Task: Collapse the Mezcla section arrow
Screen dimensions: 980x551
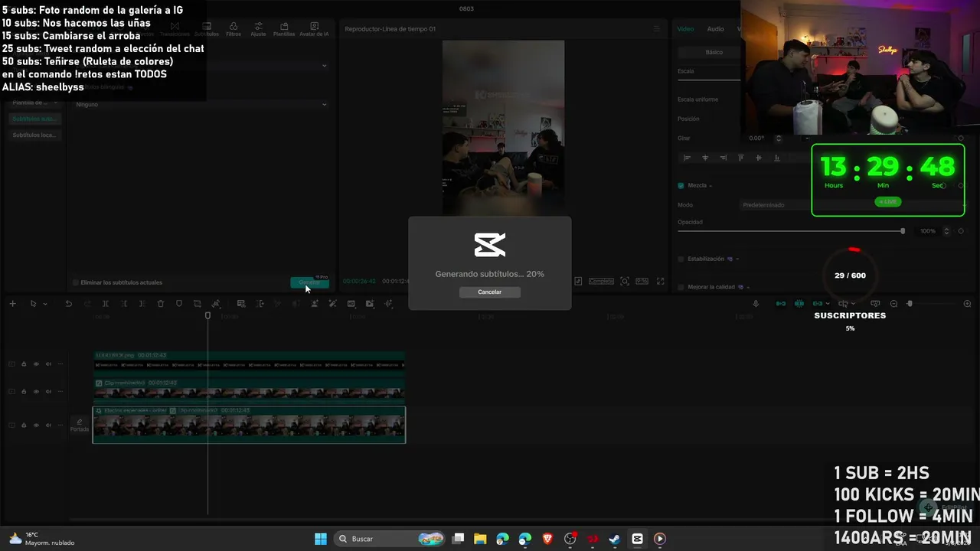Action: pyautogui.click(x=710, y=185)
